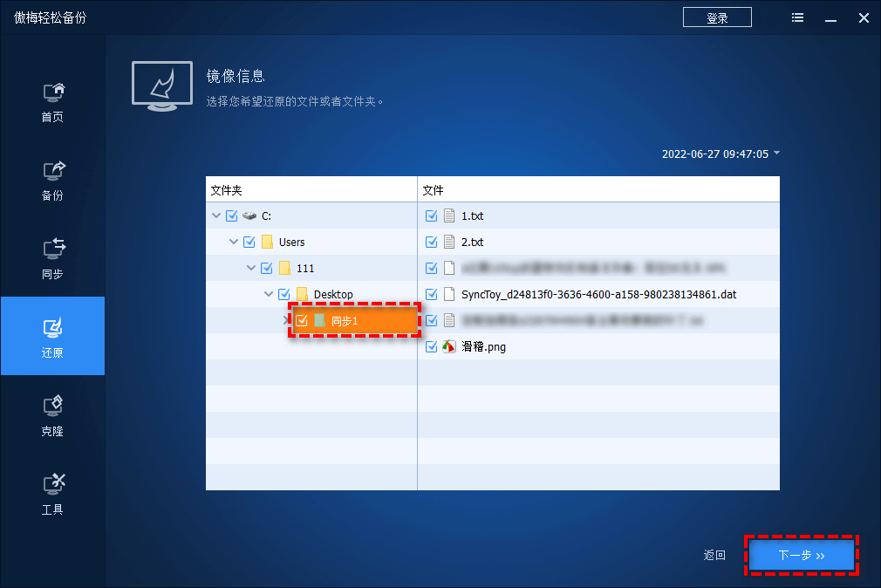Deselect the 滑稽.png file checkbox
The height and width of the screenshot is (588, 881).
pyautogui.click(x=430, y=346)
